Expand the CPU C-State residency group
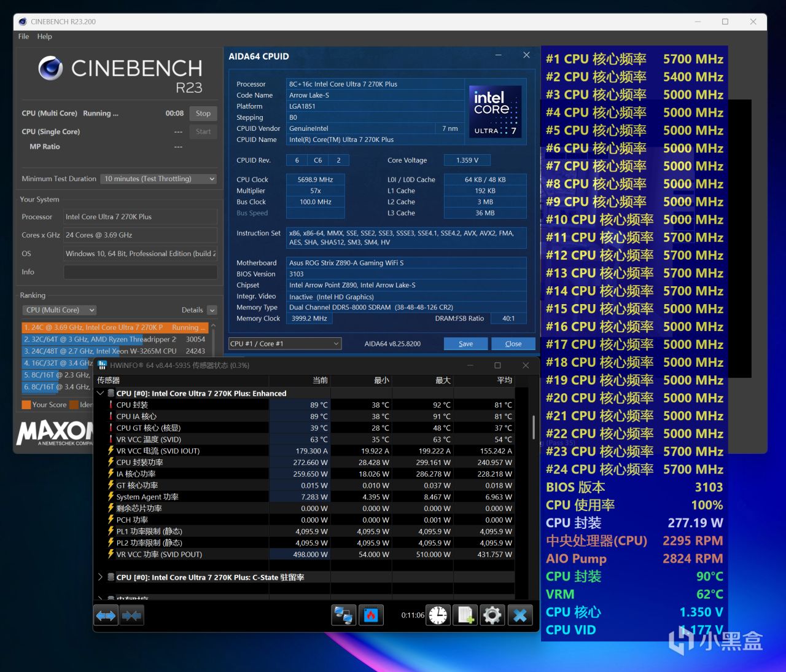Screen dimensions: 786x672 pyautogui.click(x=101, y=577)
